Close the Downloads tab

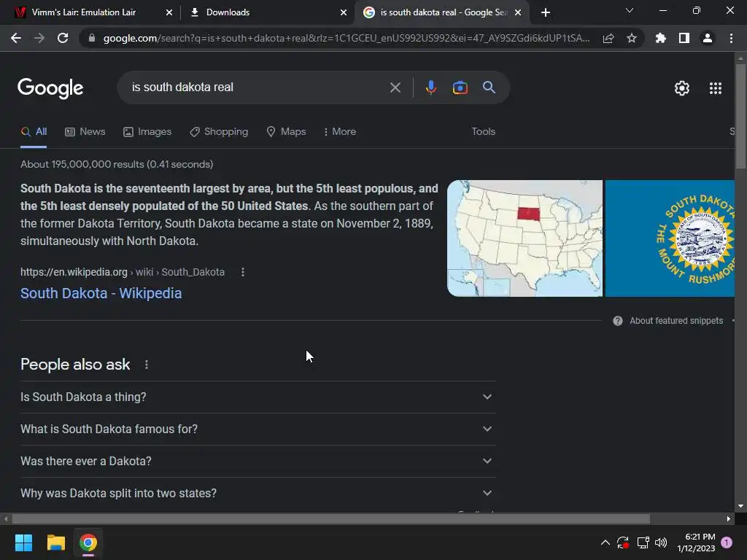pos(344,12)
